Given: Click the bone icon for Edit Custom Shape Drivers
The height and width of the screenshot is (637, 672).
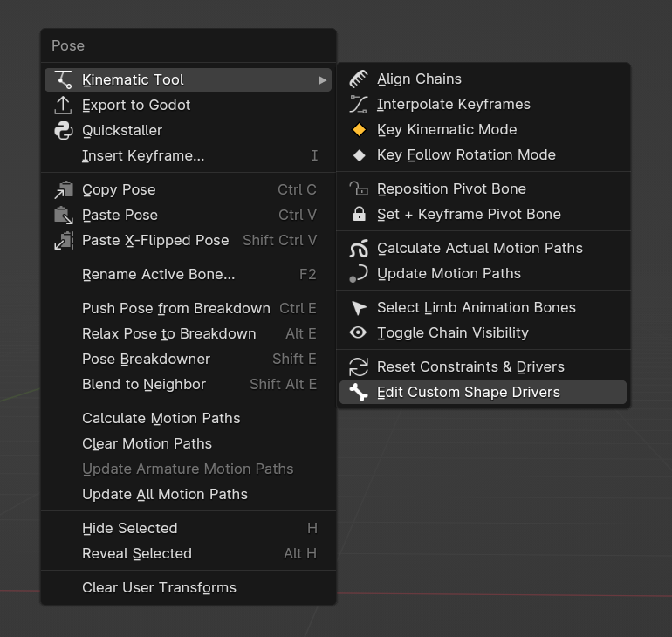Looking at the screenshot, I should (x=359, y=392).
